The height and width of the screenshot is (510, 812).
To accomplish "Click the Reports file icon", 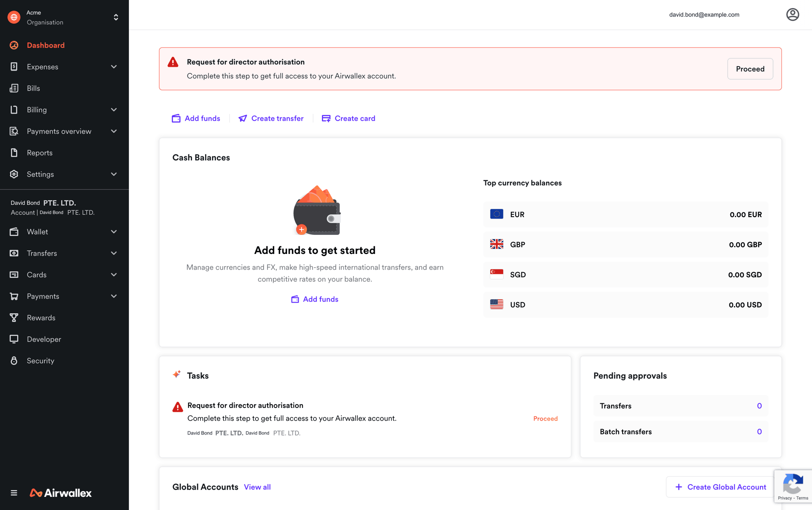I will [x=14, y=153].
